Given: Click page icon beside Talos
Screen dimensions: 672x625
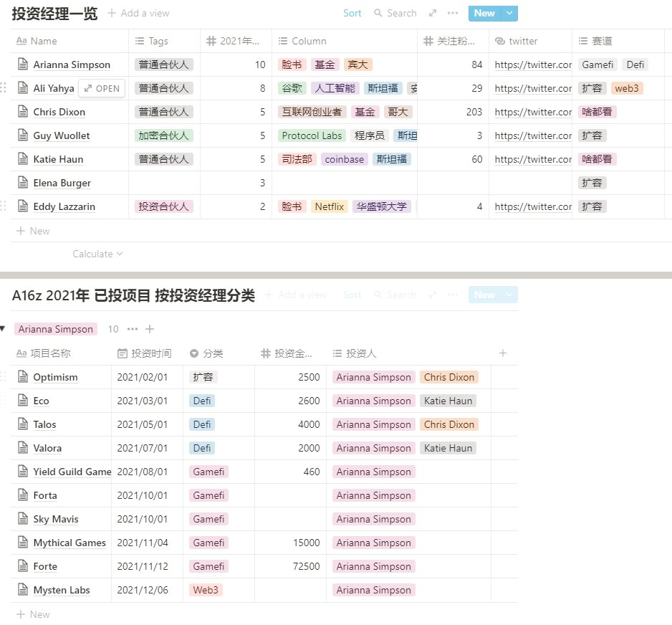Looking at the screenshot, I should click(23, 424).
